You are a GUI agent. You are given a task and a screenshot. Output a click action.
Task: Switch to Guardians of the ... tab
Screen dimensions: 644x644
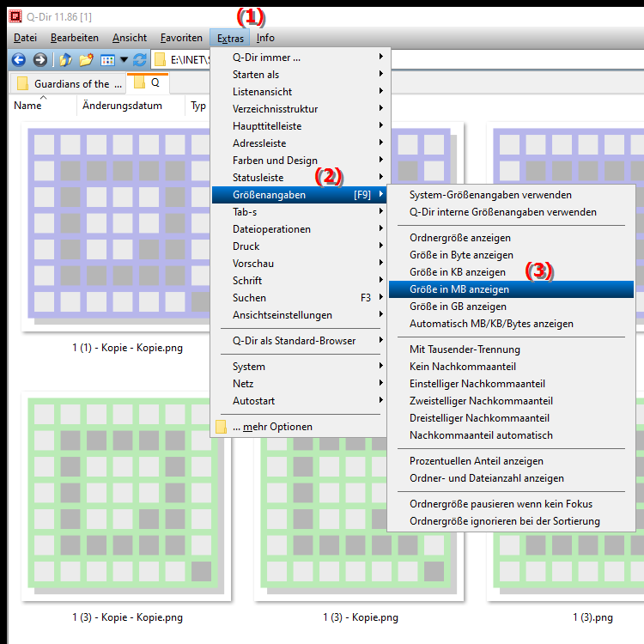point(68,84)
